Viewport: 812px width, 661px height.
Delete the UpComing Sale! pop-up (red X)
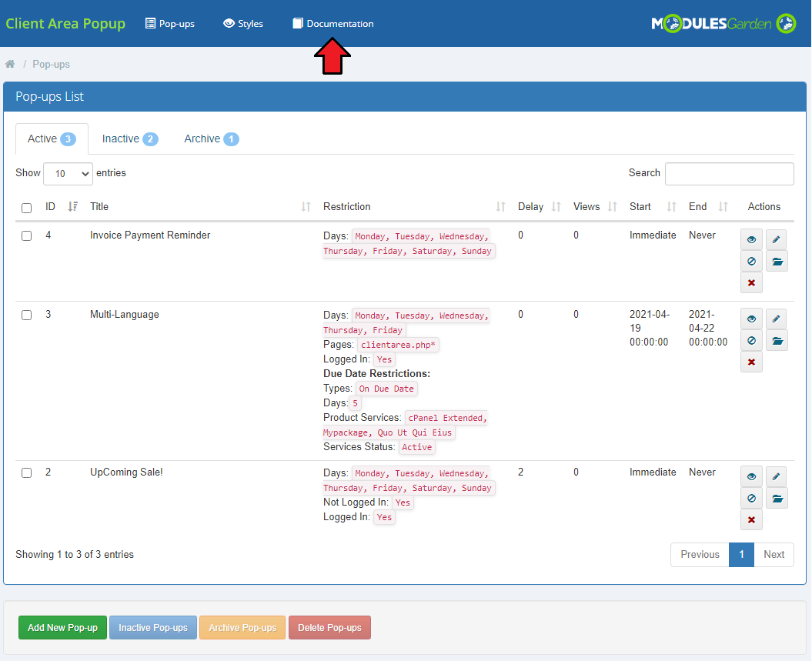coord(751,519)
